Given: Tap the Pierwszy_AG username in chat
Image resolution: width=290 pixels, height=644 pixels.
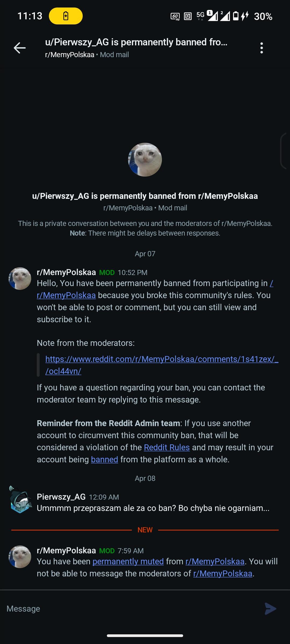Looking at the screenshot, I should 61,497.
